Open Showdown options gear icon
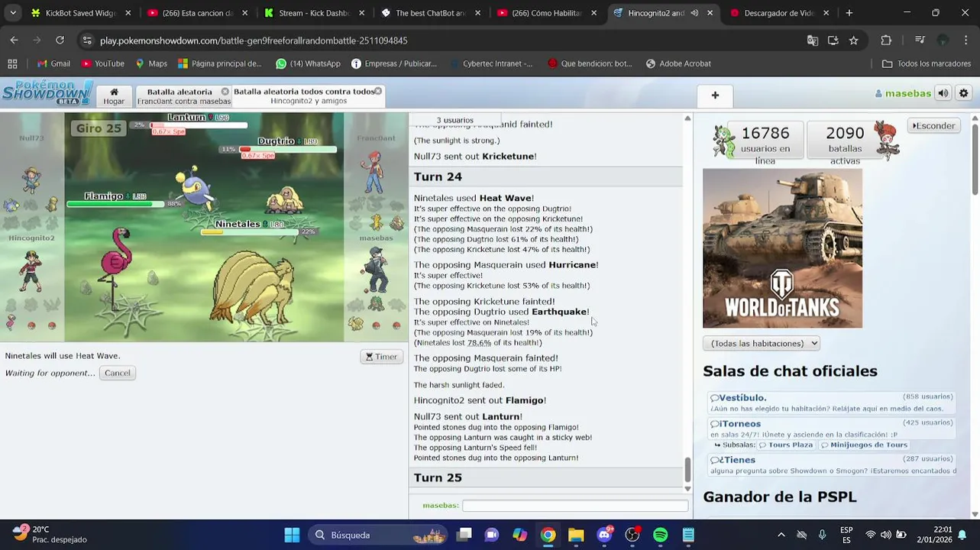The image size is (980, 550). coord(963,93)
